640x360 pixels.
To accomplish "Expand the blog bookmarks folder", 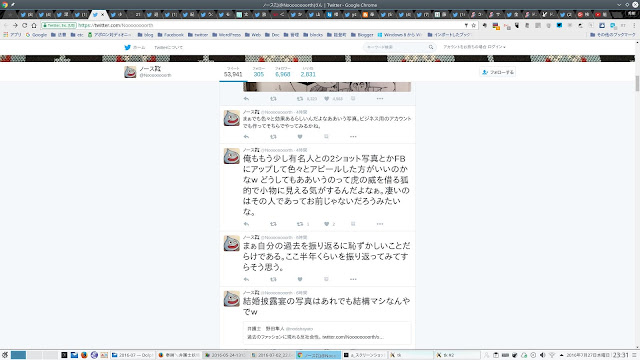I will [145, 35].
